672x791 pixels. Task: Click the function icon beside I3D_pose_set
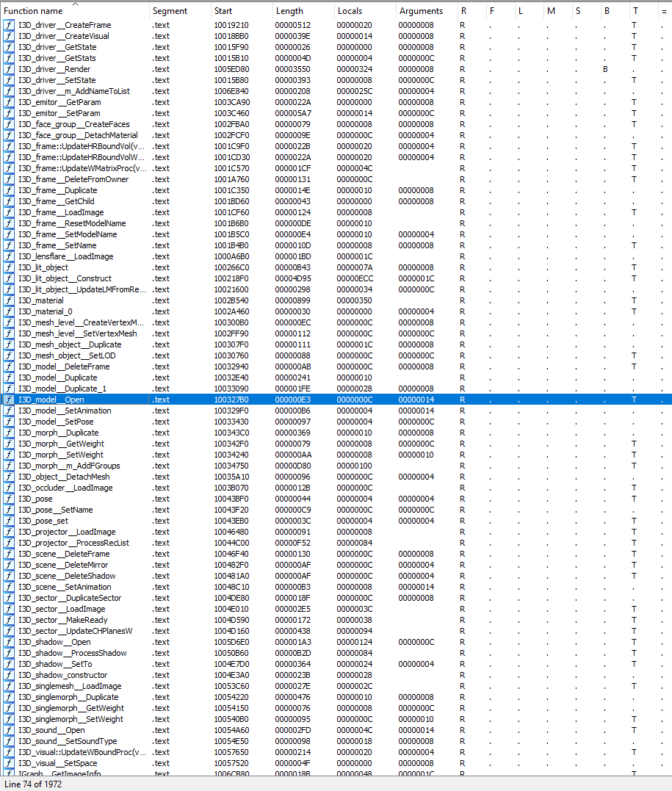(x=9, y=521)
